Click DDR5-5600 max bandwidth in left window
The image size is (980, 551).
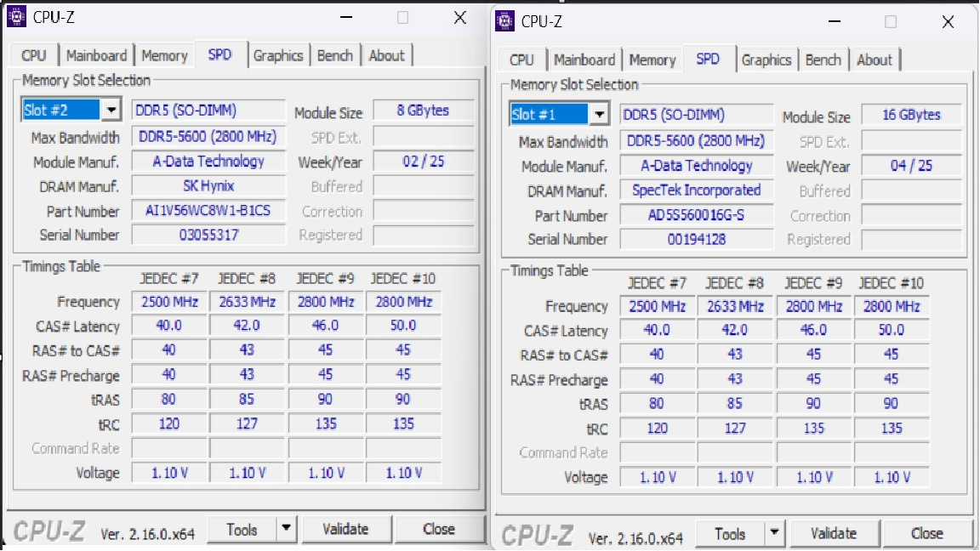coord(208,137)
